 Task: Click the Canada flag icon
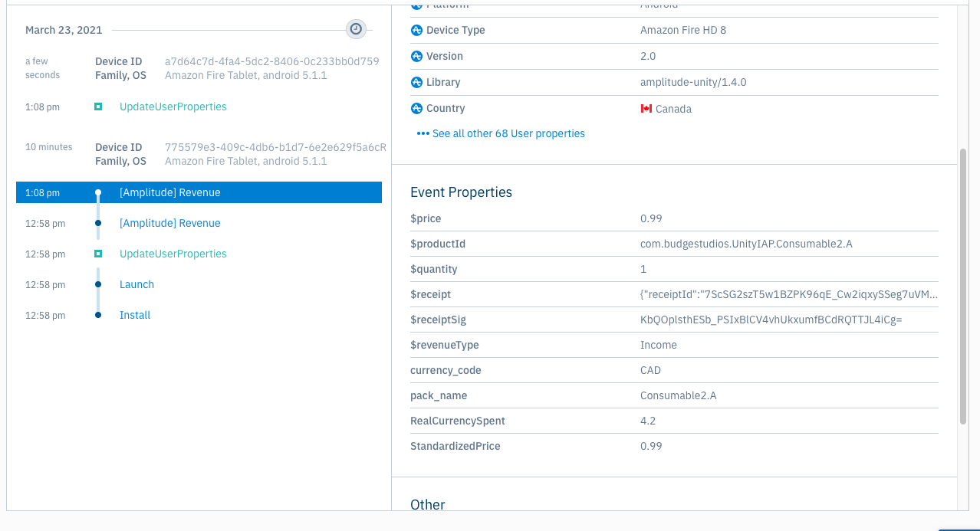coord(646,109)
